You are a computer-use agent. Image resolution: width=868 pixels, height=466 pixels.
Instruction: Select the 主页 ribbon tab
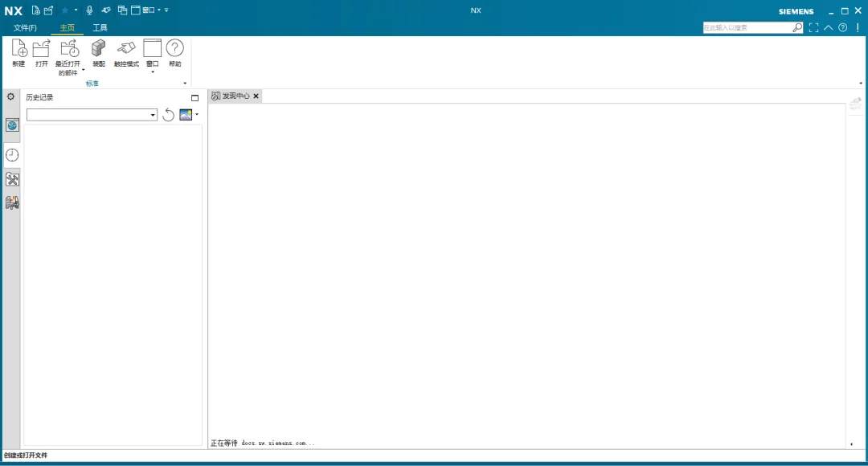[67, 27]
